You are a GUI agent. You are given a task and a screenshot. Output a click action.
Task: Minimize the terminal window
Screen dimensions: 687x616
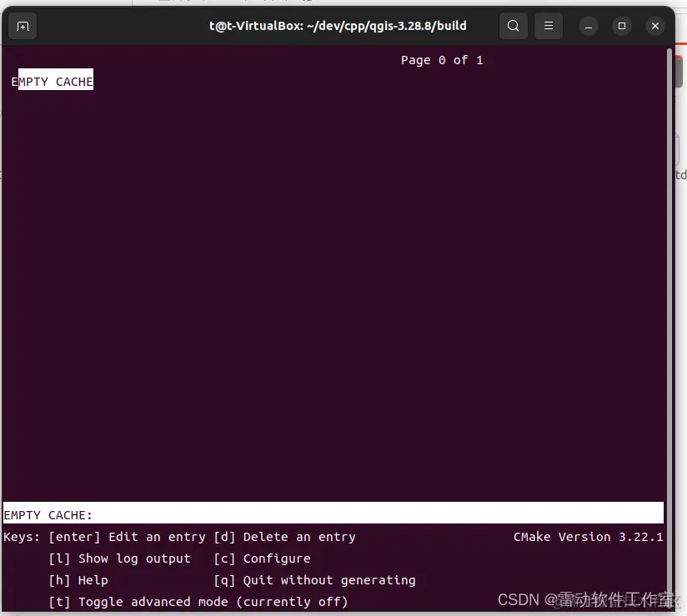tap(589, 27)
